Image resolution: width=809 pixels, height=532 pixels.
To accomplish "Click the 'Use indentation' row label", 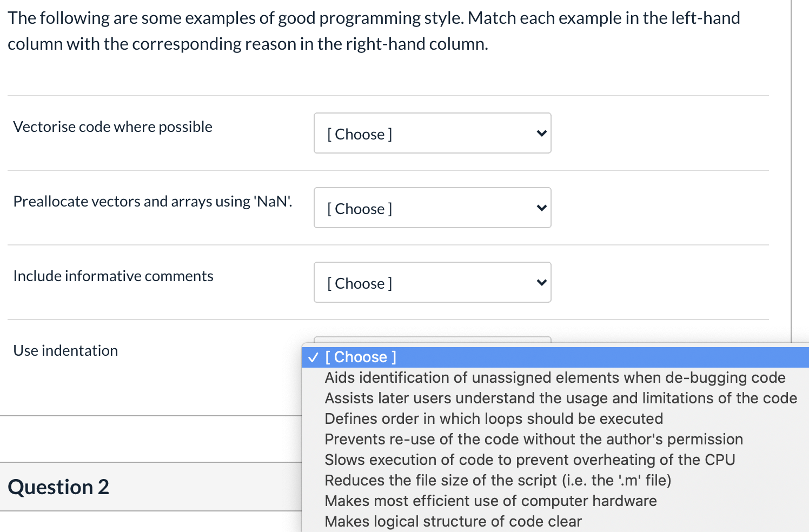I will click(x=65, y=350).
